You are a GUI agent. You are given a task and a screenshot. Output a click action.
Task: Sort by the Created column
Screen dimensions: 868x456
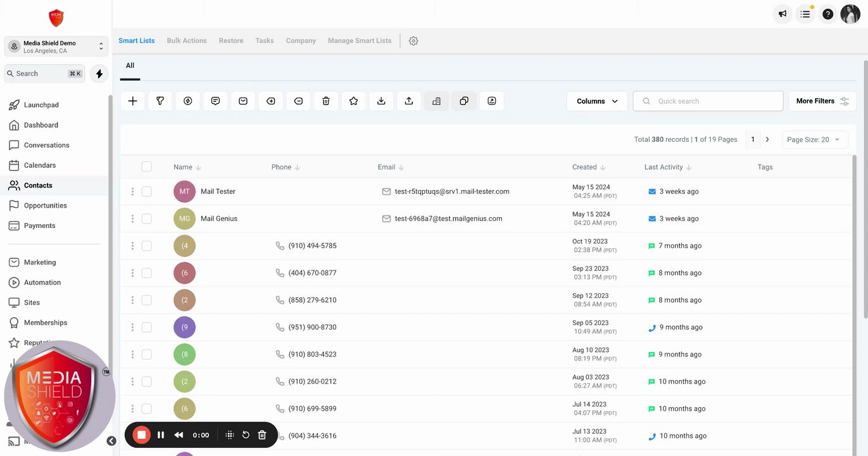tap(589, 167)
